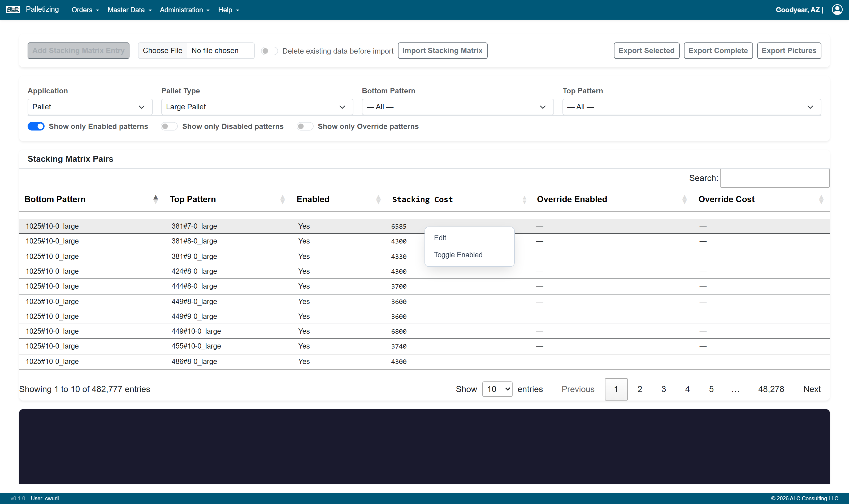Click Add Stacking Matrix Entry button
This screenshot has width=849, height=504.
point(79,51)
